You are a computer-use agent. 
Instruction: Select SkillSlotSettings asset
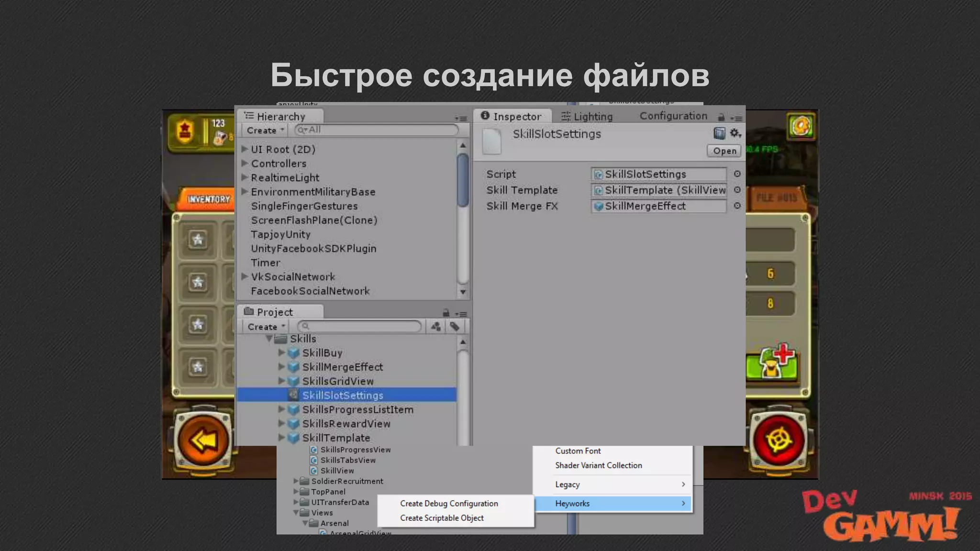(x=346, y=395)
